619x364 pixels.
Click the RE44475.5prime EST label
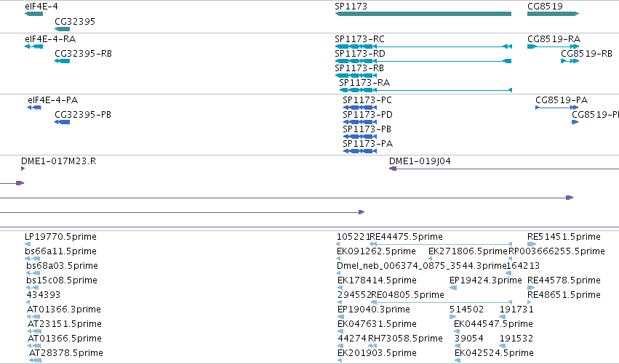[x=406, y=237]
